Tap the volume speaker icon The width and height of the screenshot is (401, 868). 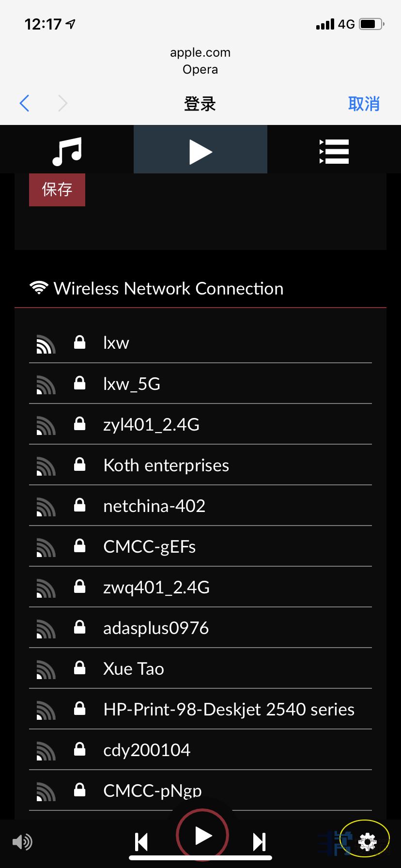(x=22, y=842)
